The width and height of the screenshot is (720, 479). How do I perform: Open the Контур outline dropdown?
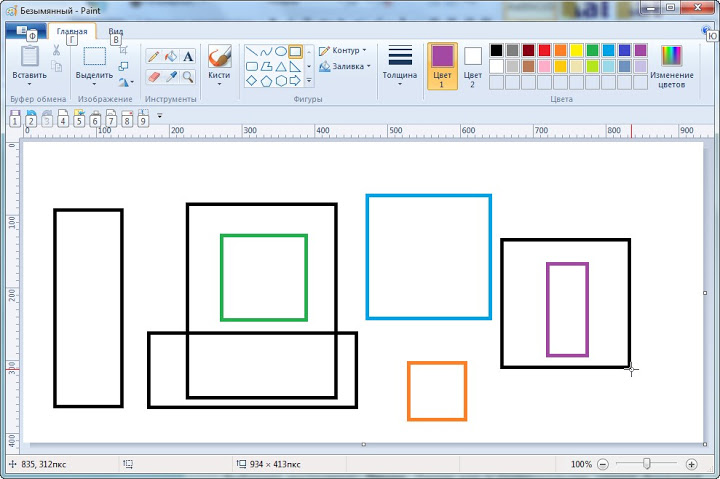pos(343,50)
